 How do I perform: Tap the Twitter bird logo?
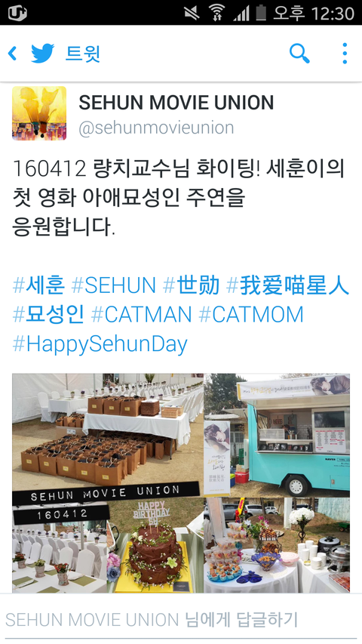point(43,54)
